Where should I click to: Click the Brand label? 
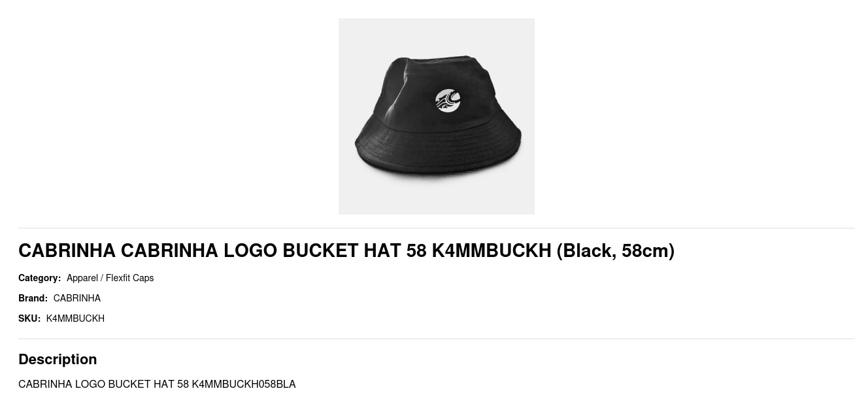(33, 298)
